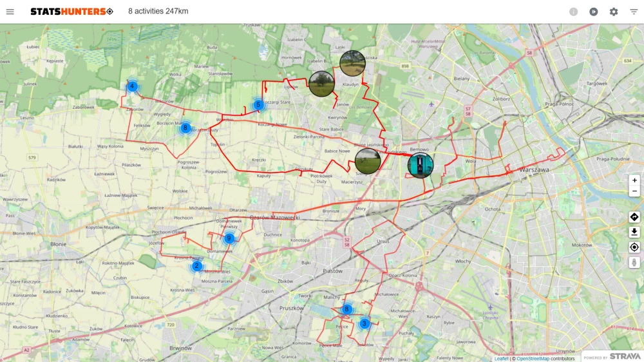The image size is (644, 362).
Task: Click the Praga-Południe district label
Action: point(613,159)
